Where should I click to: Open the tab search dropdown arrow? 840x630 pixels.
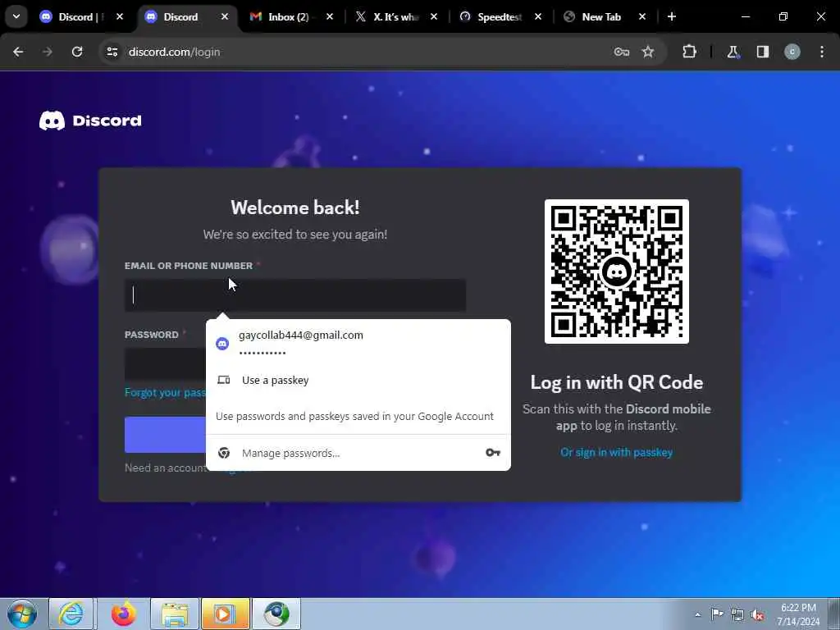(x=16, y=16)
